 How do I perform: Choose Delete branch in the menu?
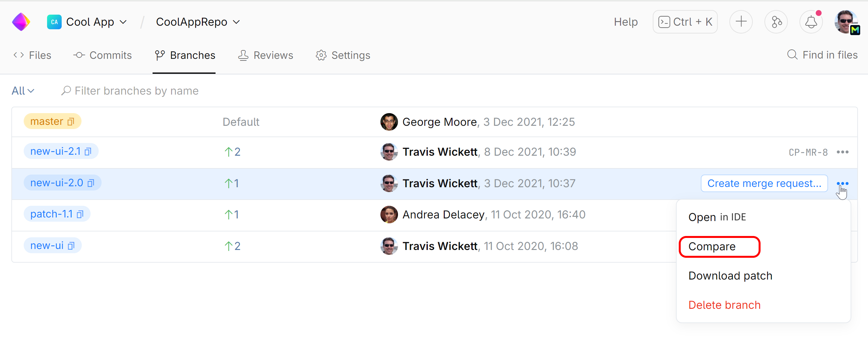pyautogui.click(x=725, y=305)
